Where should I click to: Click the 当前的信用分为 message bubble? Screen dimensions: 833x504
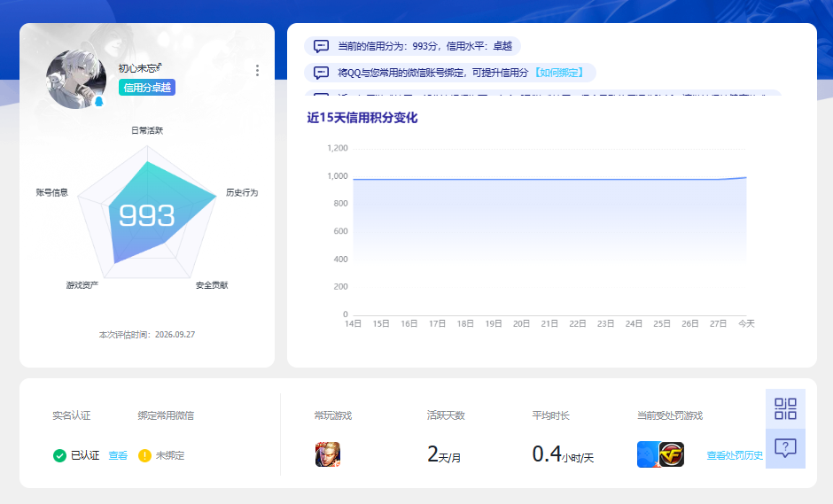[412, 46]
